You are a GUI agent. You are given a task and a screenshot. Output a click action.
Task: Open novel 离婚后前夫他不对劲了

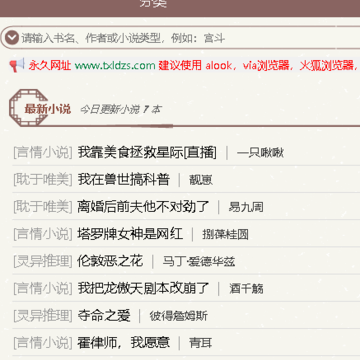(x=143, y=207)
